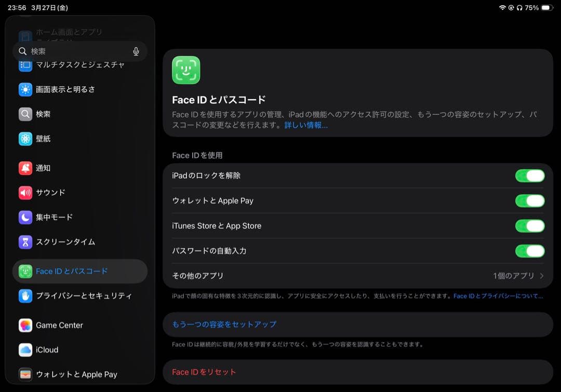Open プライバシーとセキュリティ settings row
Image resolution: width=561 pixels, height=392 pixels.
[x=80, y=296]
